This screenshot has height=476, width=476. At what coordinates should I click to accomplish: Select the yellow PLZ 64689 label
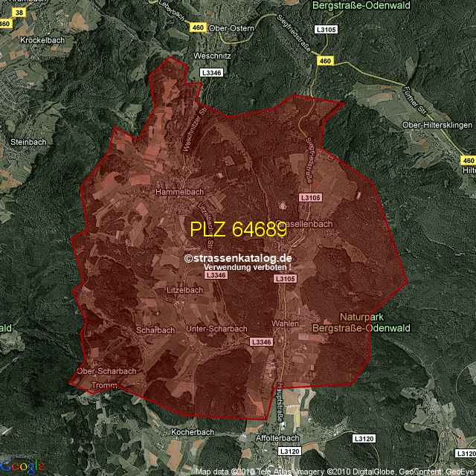tap(238, 230)
